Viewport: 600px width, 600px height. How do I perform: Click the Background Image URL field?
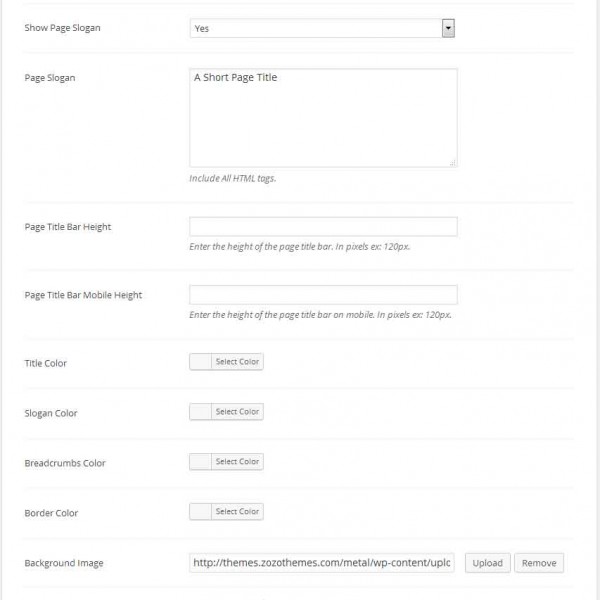(x=322, y=563)
